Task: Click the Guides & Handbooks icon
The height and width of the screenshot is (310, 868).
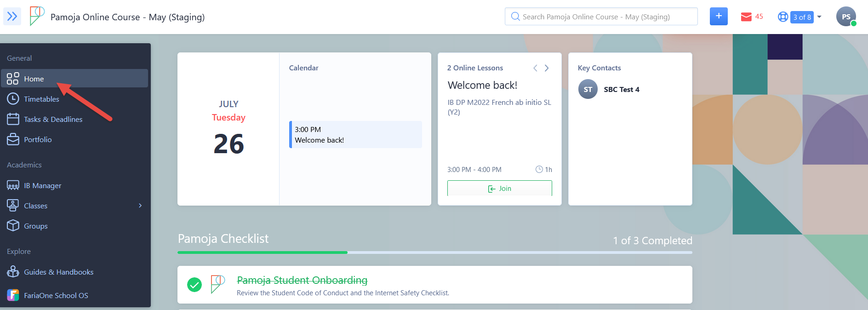Action: click(13, 272)
